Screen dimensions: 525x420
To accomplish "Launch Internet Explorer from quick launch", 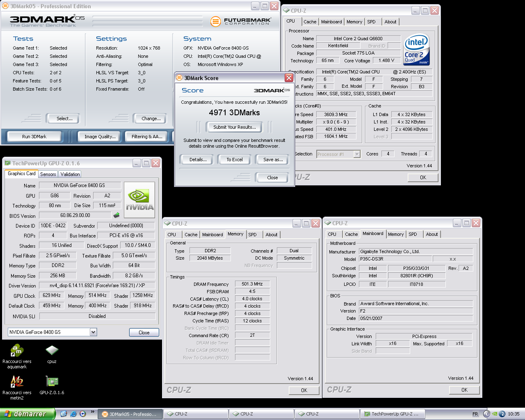I will pyautogui.click(x=73, y=414).
